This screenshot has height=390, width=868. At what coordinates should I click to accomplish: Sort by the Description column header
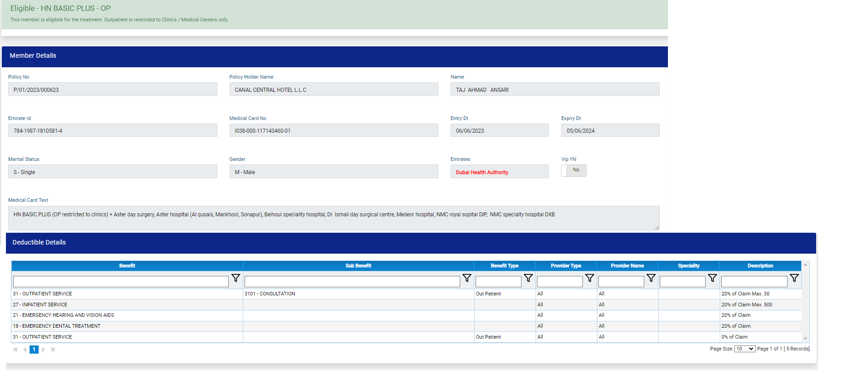click(x=760, y=266)
